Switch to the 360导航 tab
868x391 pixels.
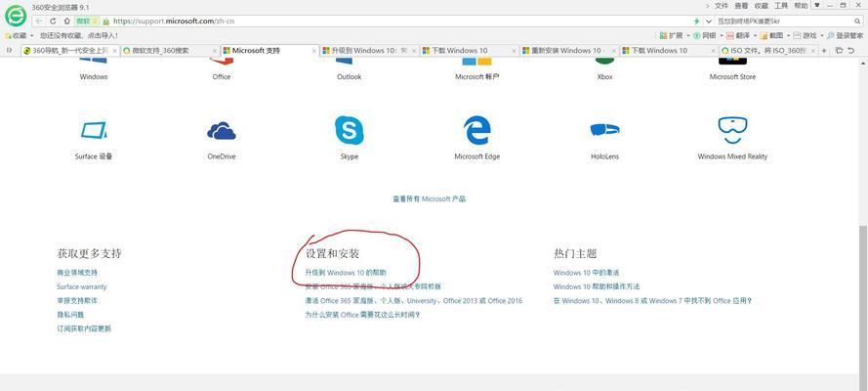click(x=70, y=51)
